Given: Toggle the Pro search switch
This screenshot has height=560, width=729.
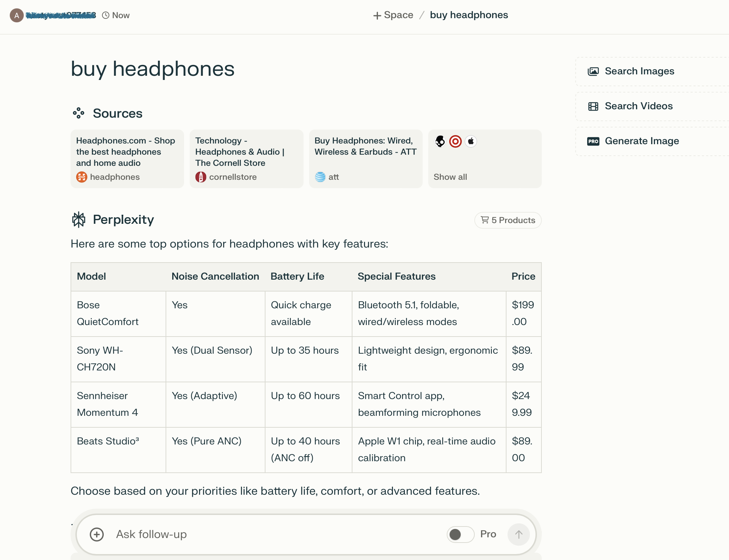Looking at the screenshot, I should pos(460,534).
